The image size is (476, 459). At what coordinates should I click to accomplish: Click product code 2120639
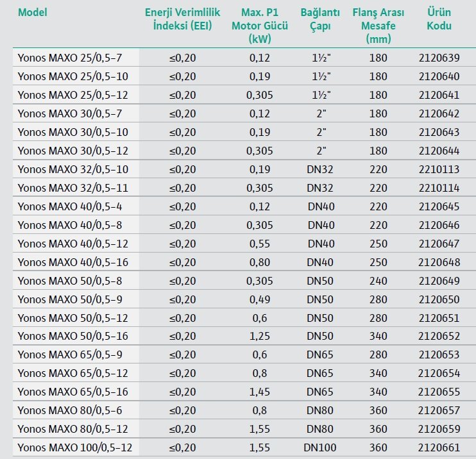(439, 58)
